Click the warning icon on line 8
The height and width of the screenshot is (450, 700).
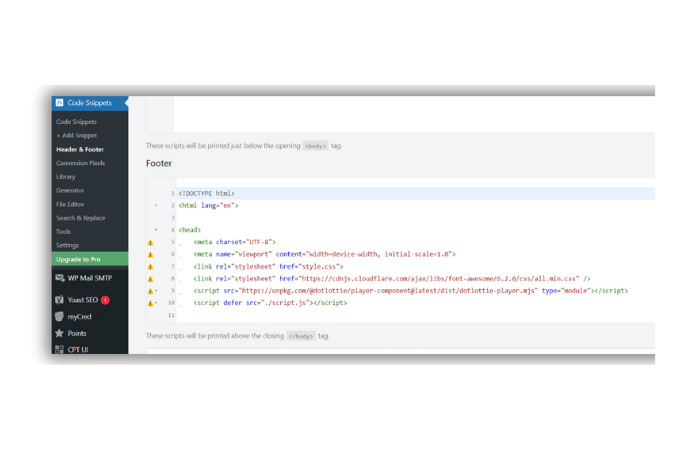[150, 279]
